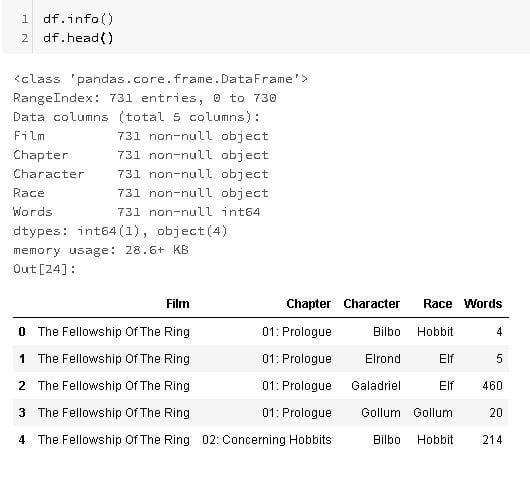Image resolution: width=530 pixels, height=479 pixels.
Task: Click the Words value 460
Action: coord(492,385)
